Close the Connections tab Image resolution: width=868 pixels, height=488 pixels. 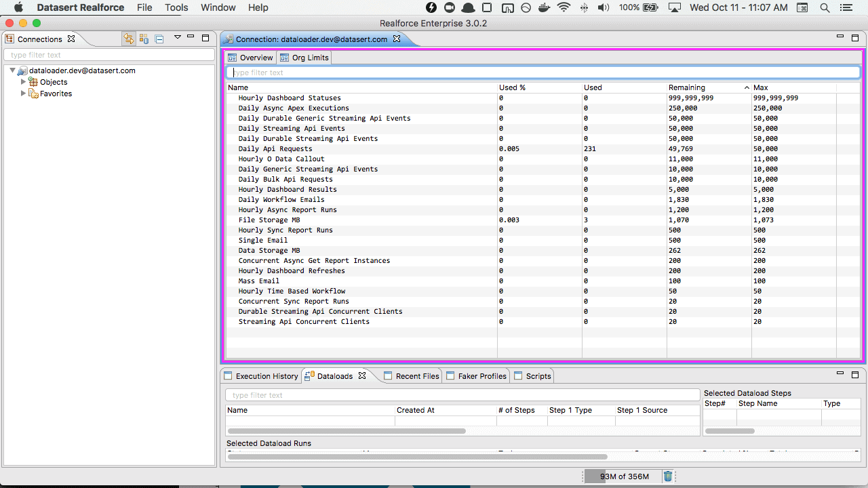click(71, 39)
